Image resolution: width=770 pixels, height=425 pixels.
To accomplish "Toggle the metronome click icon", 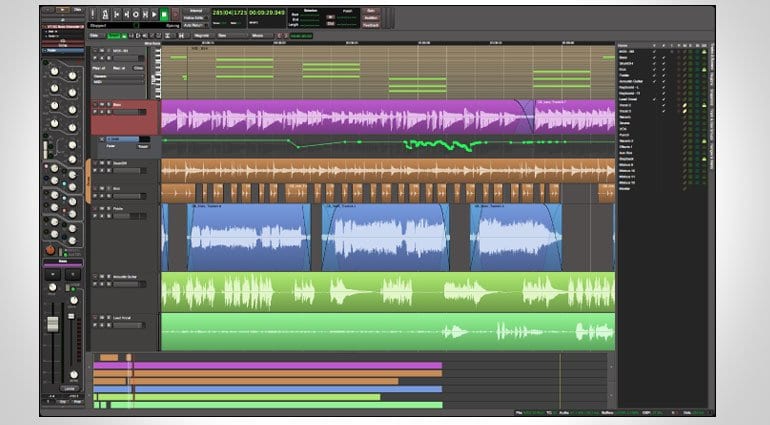I will pos(105,14).
